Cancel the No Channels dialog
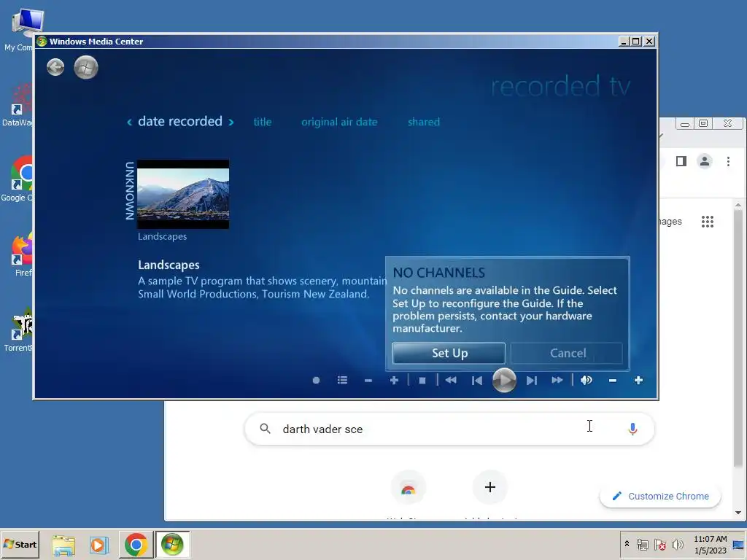This screenshot has height=560, width=747. pos(567,353)
